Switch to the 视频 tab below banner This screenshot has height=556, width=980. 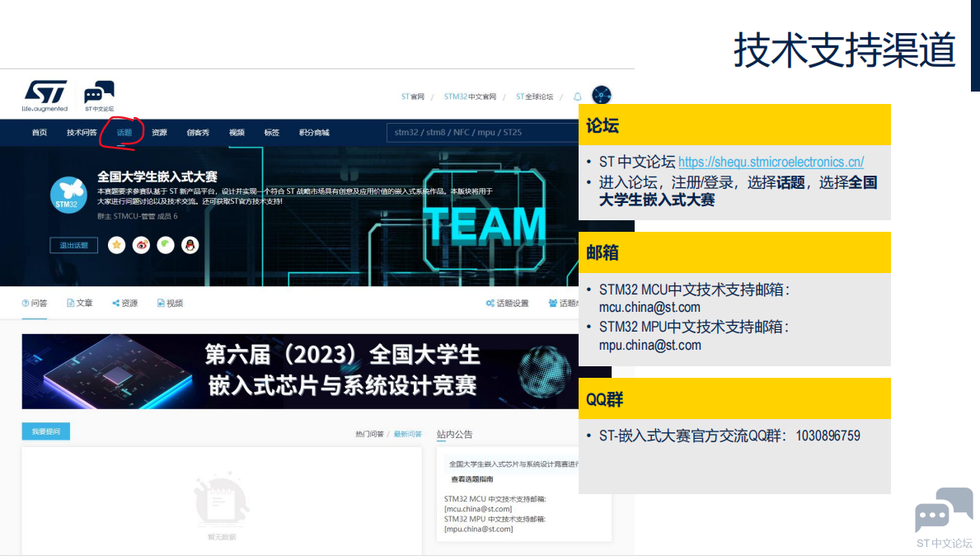pyautogui.click(x=170, y=304)
